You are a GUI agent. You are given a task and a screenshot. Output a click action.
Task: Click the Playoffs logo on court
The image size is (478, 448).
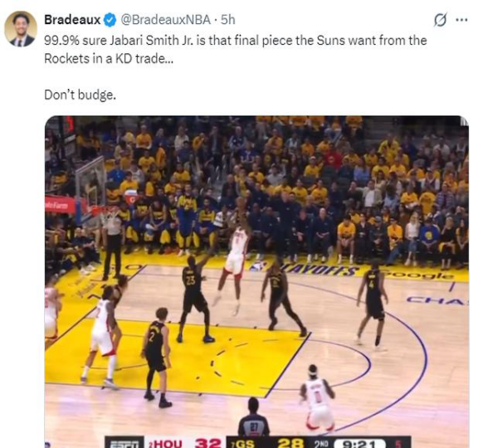[x=305, y=268]
